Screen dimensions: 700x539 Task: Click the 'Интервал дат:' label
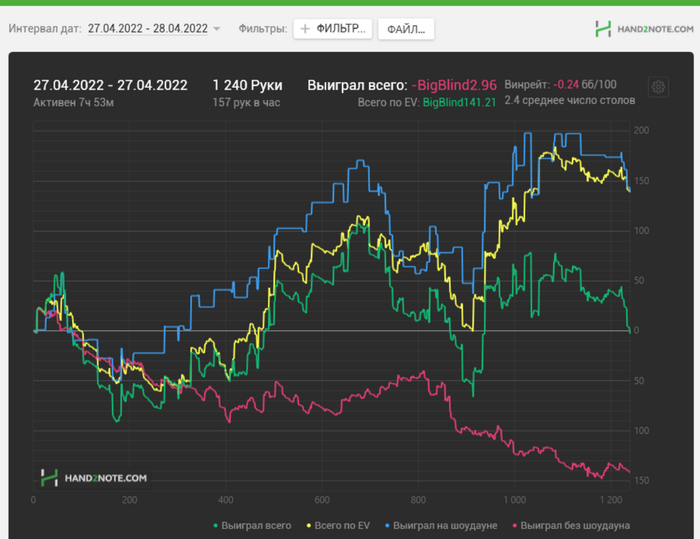[45, 29]
